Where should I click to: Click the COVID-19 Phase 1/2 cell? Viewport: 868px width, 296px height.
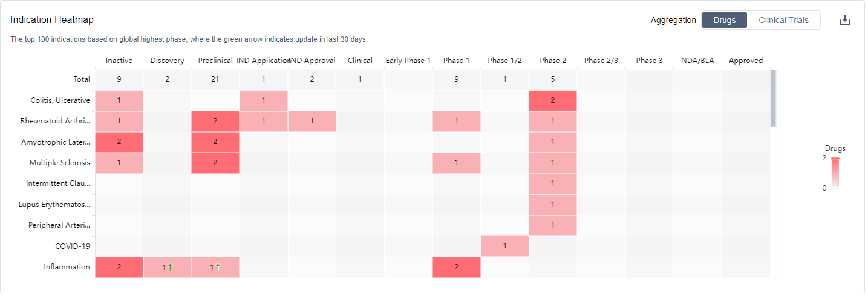[x=504, y=246]
